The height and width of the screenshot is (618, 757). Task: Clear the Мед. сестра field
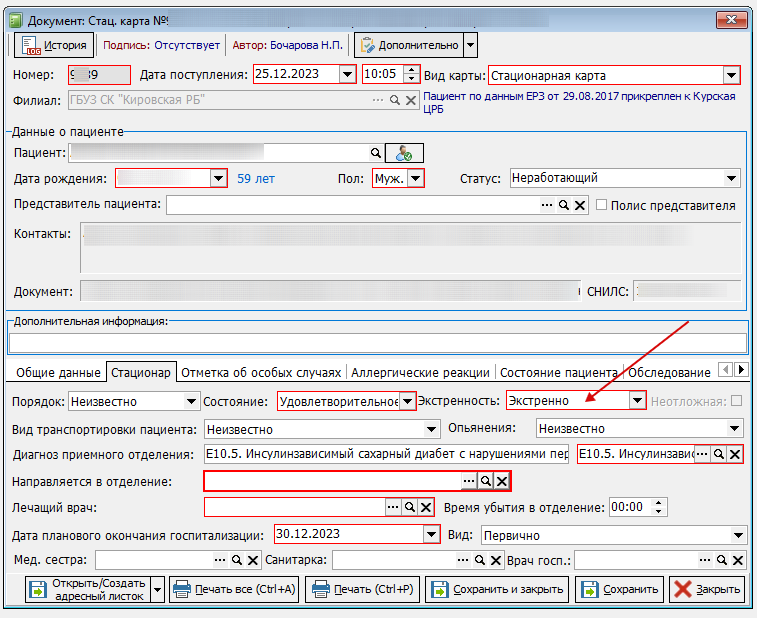point(253,560)
